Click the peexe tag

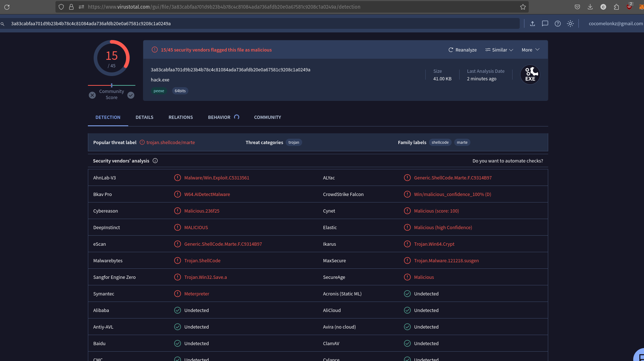[159, 91]
